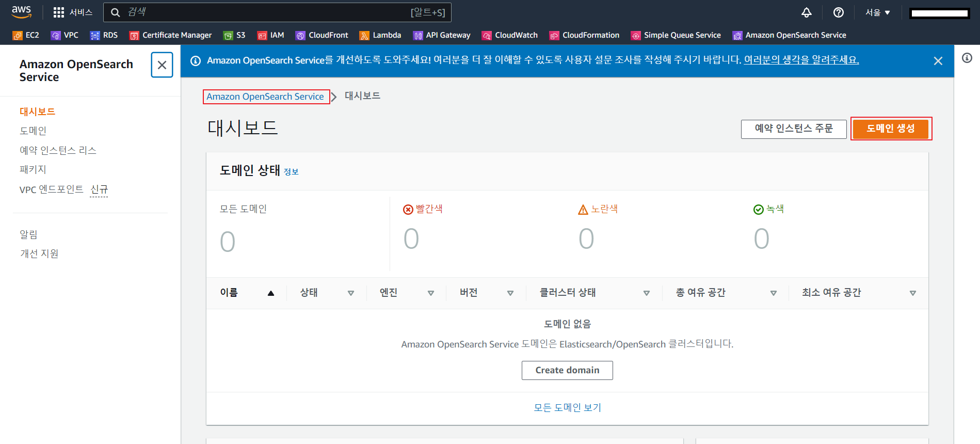Sort the 엔진 column

[x=431, y=293]
